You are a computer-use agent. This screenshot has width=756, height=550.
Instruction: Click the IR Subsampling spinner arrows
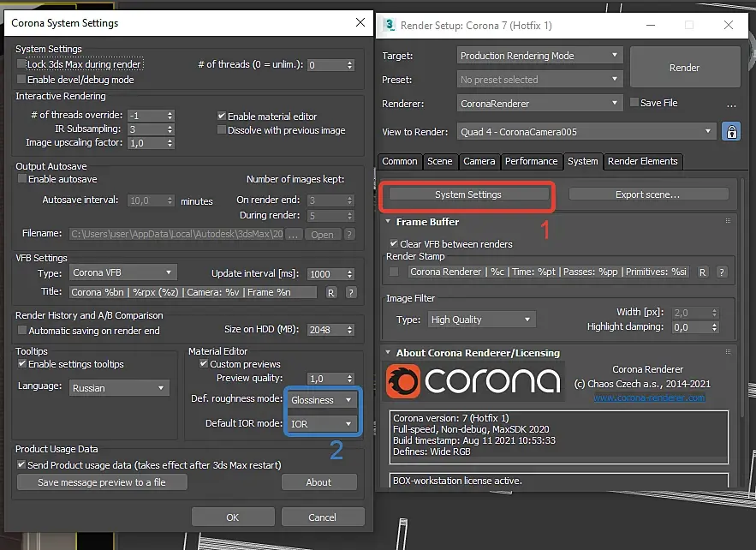coord(170,129)
